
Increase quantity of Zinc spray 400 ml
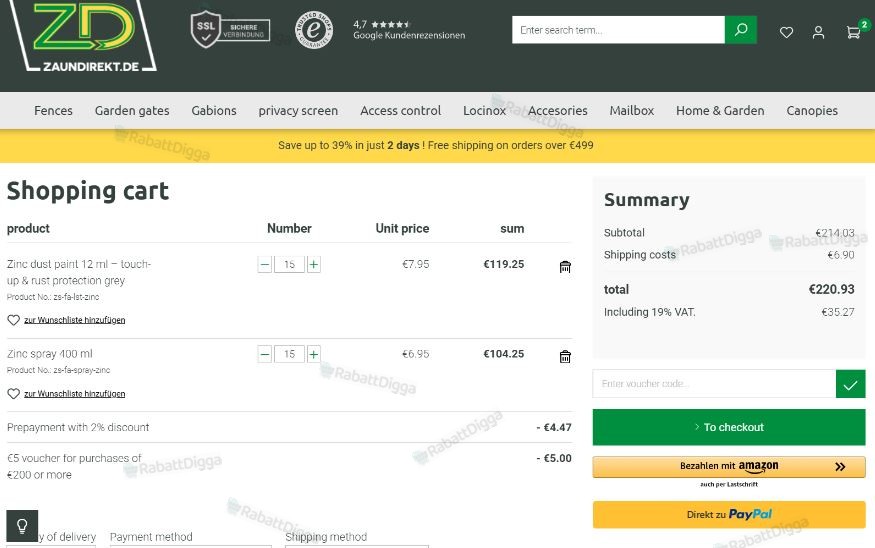[x=314, y=354]
